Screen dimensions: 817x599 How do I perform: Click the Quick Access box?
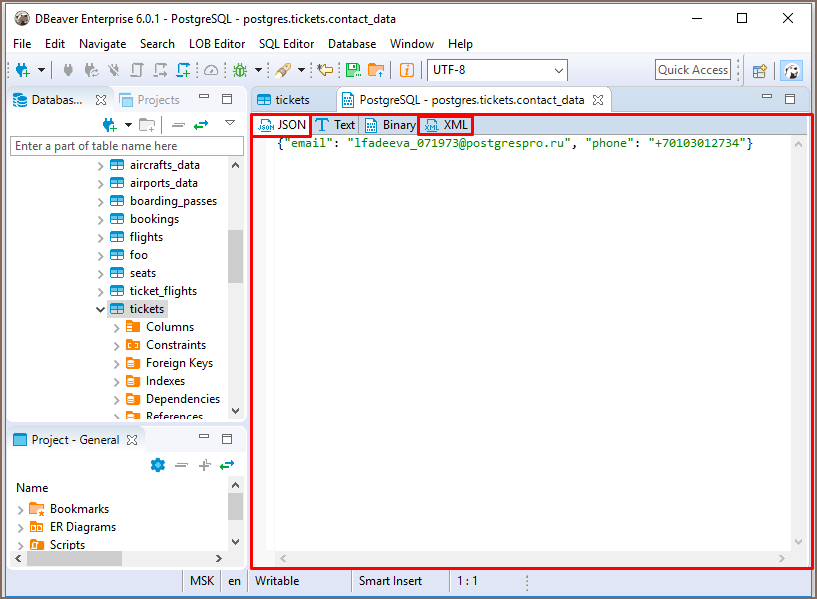pos(693,70)
